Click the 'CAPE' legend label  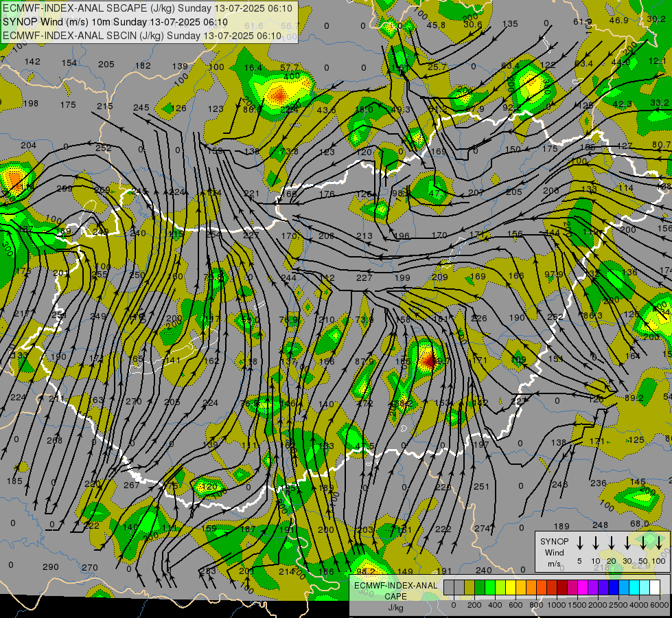[395, 597]
